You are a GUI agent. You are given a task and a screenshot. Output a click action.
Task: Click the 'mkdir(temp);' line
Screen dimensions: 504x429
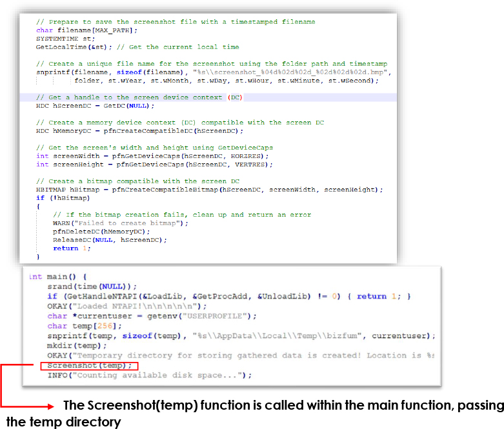(x=77, y=346)
